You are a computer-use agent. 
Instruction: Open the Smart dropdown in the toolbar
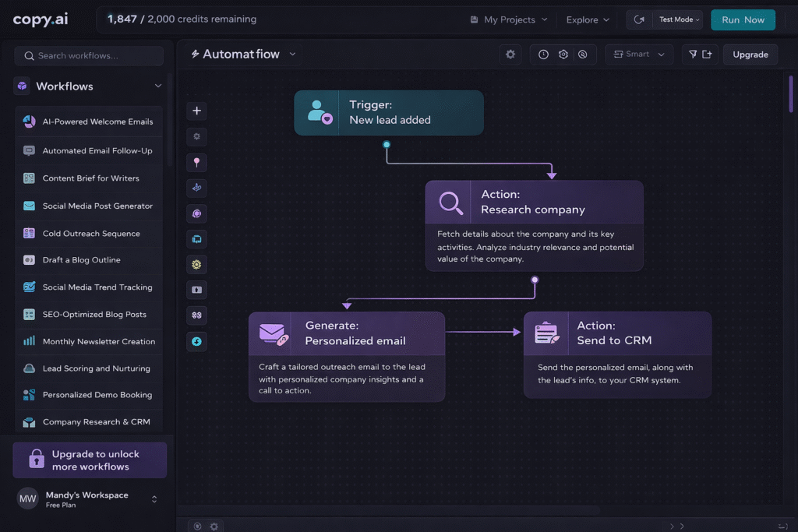click(639, 55)
